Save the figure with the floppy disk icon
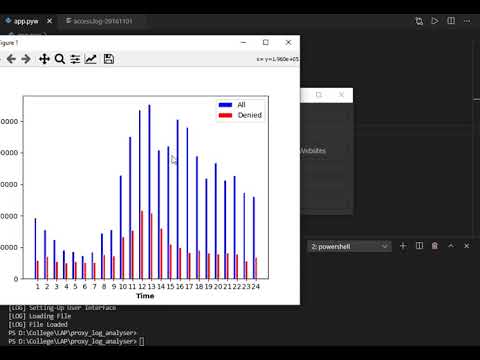This screenshot has height=360, width=480. pos(109,59)
